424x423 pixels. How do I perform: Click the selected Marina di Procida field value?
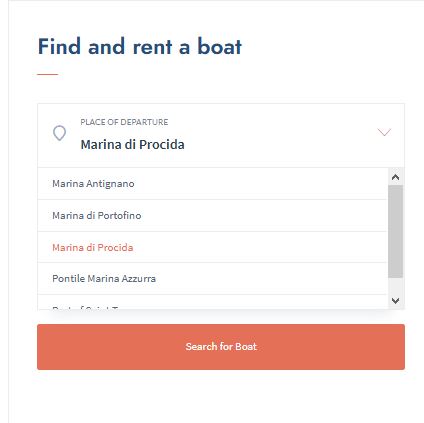pos(132,145)
